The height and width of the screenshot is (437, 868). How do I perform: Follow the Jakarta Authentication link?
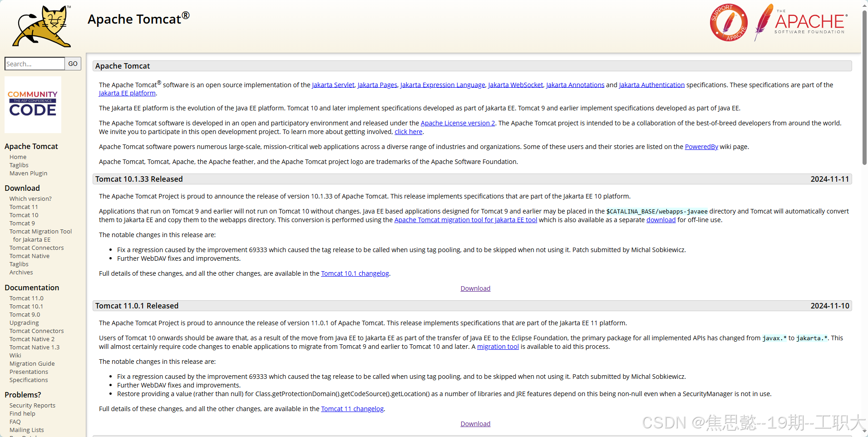coord(652,84)
